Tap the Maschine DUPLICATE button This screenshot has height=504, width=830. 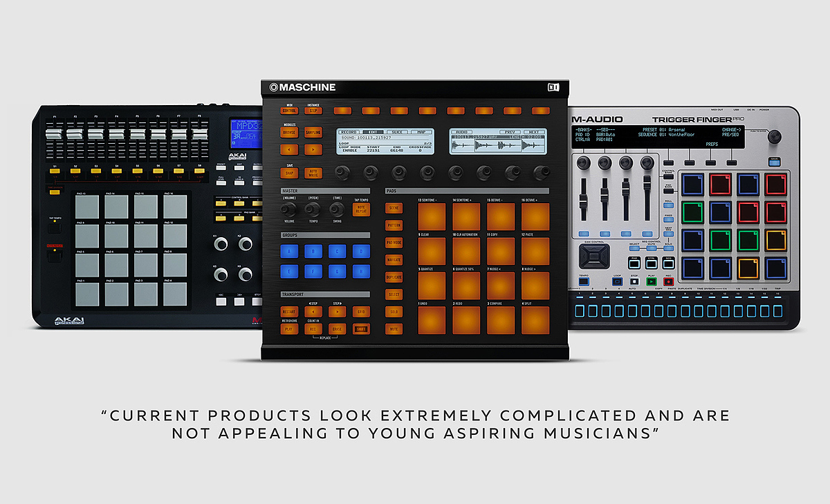tap(394, 277)
